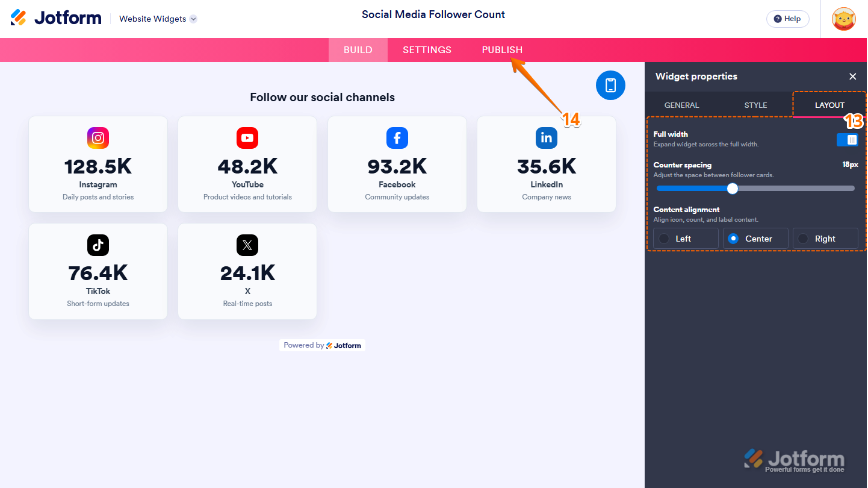Viewport: 868px width, 488px height.
Task: Click the Website Widgets chevron arrow
Action: click(193, 19)
